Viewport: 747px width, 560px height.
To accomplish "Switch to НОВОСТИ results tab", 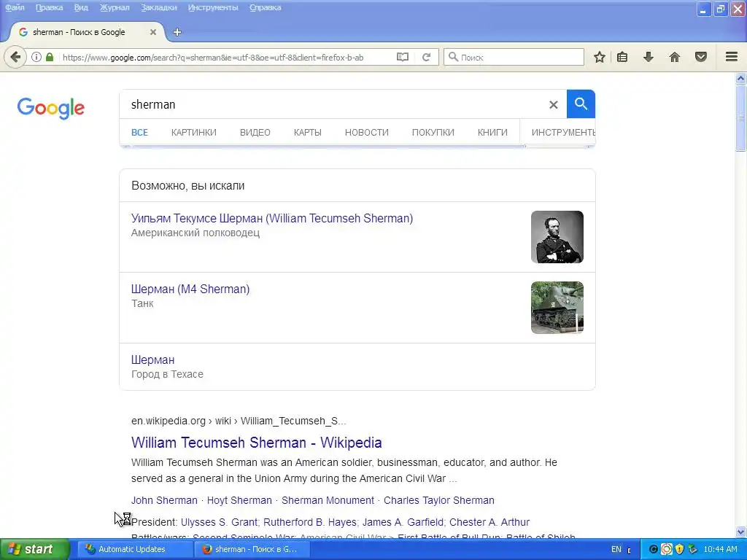I will click(x=367, y=133).
